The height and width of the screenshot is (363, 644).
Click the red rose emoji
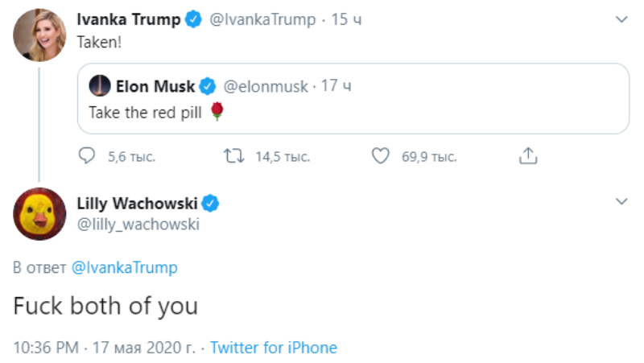pyautogui.click(x=216, y=113)
